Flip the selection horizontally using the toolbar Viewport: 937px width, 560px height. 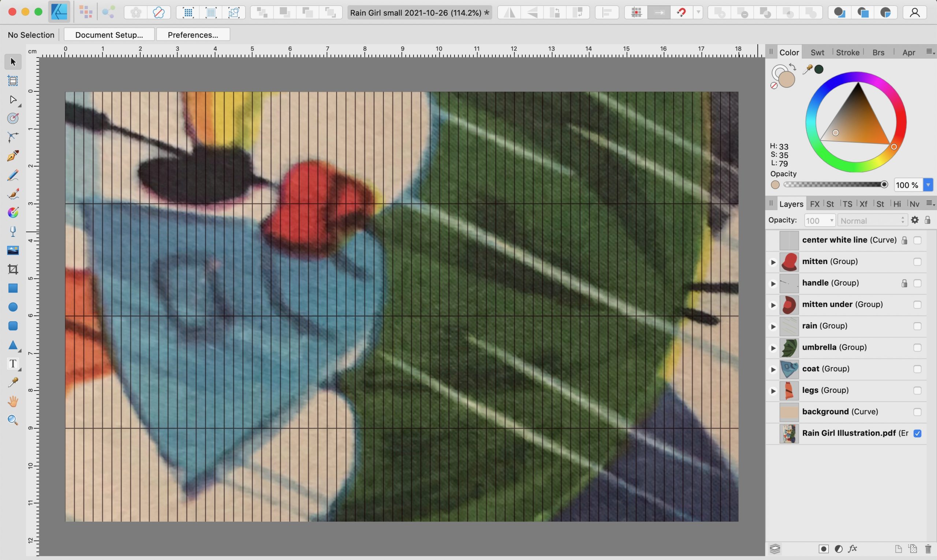[508, 12]
